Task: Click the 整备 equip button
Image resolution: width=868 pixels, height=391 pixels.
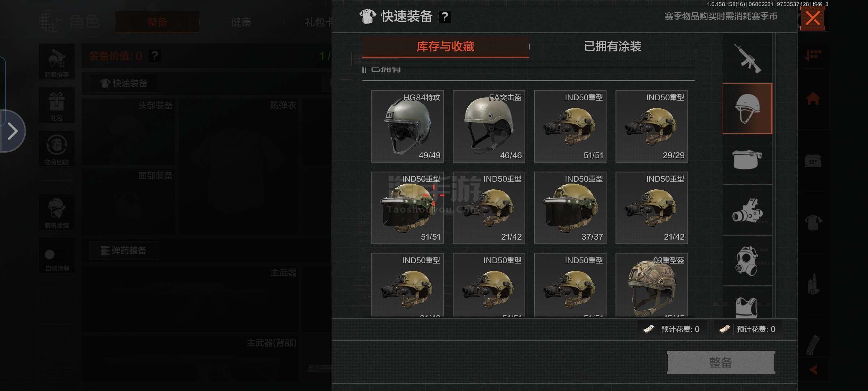Action: pyautogui.click(x=721, y=362)
